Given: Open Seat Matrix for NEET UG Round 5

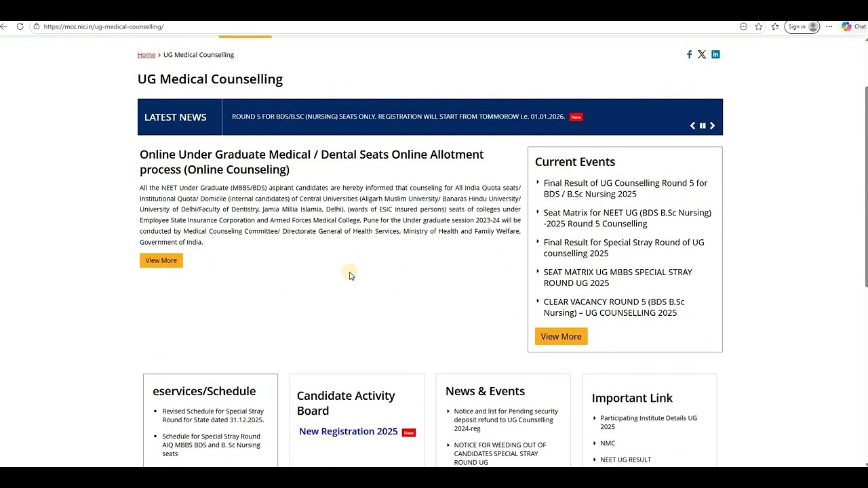Looking at the screenshot, I should [627, 218].
